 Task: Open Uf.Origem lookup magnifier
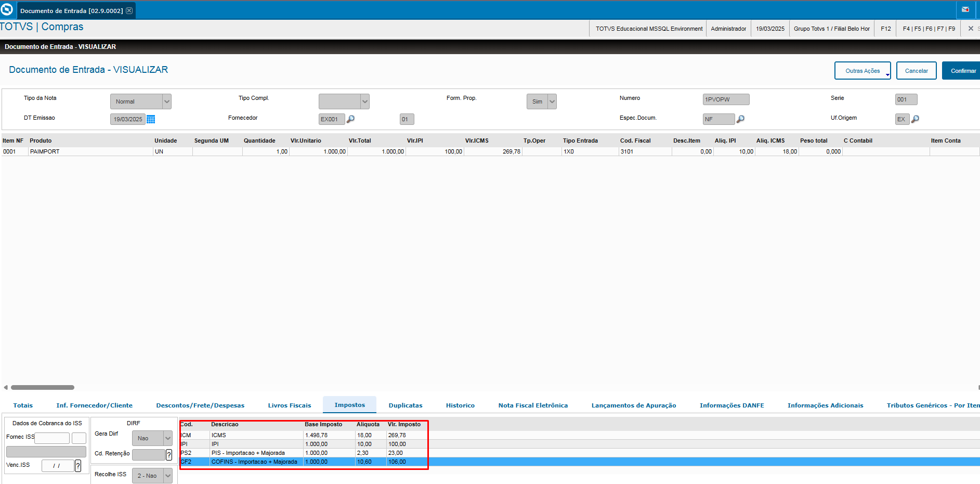pos(916,119)
